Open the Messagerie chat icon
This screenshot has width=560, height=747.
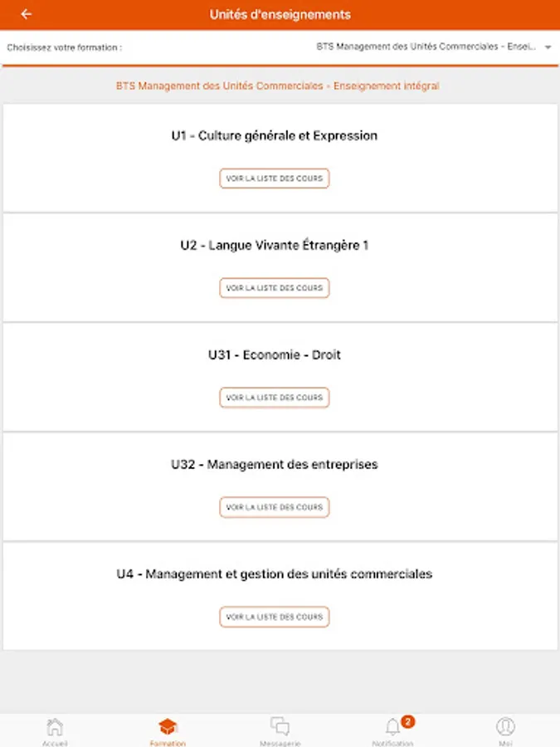pos(280,726)
